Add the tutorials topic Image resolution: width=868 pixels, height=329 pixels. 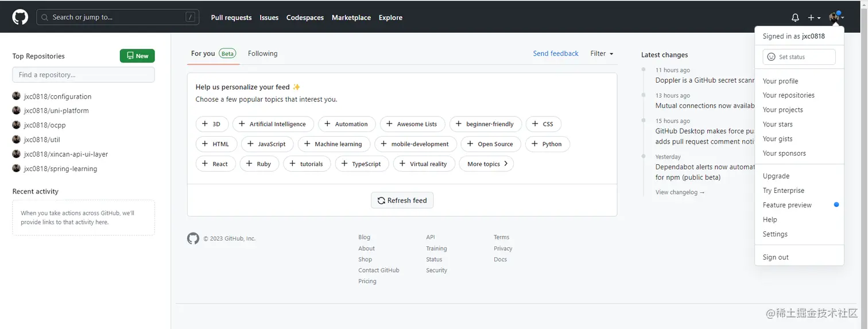(307, 164)
